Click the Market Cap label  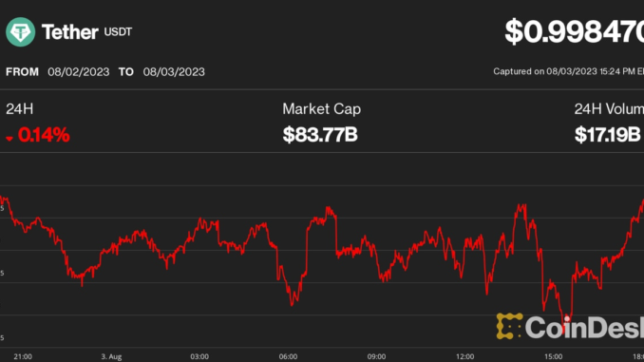[322, 109]
